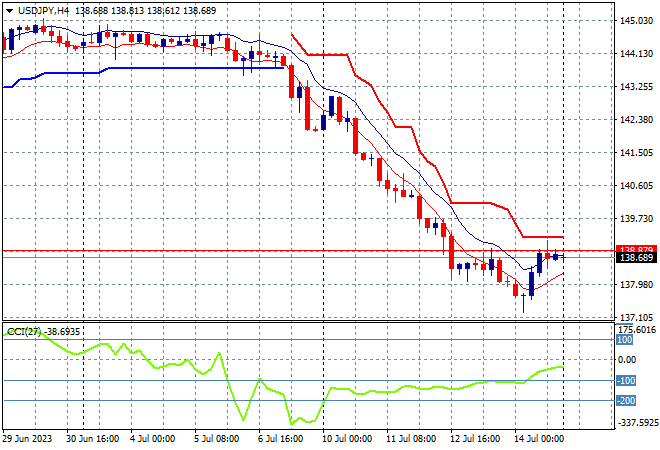Click the 29 Jun 2023 date label
Screen dimensions: 660x450
[x=27, y=439]
